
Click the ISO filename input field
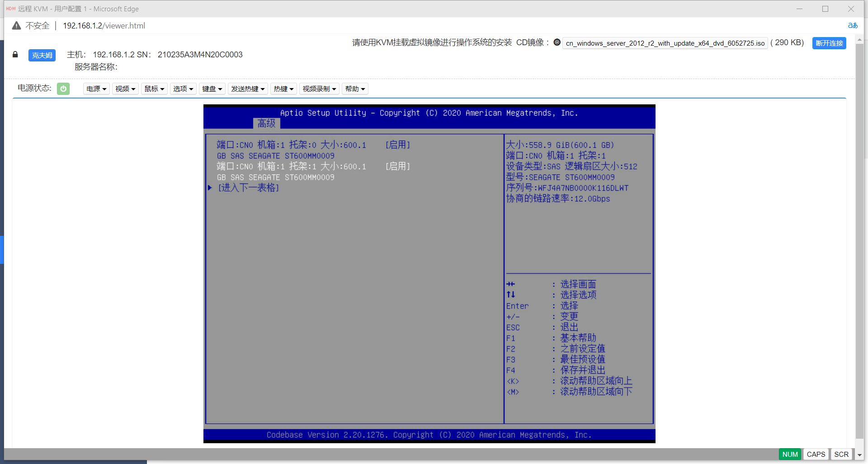click(665, 43)
